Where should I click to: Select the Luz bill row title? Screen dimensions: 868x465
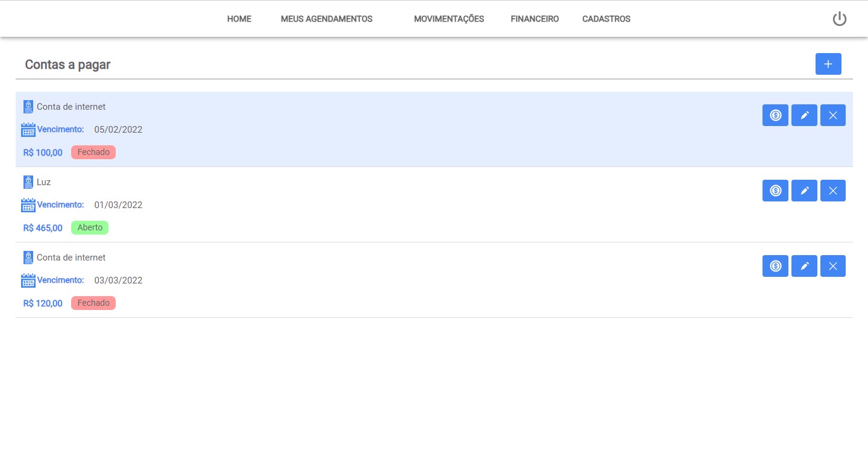[43, 182]
